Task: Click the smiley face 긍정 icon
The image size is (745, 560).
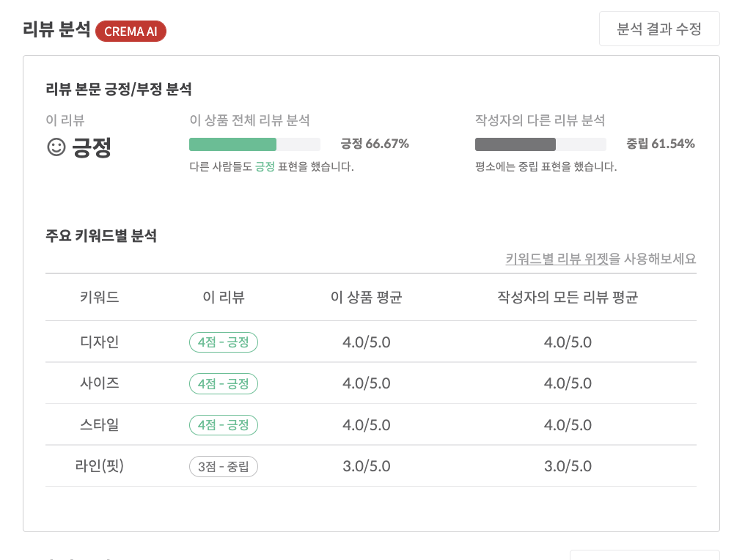Action: [56, 147]
